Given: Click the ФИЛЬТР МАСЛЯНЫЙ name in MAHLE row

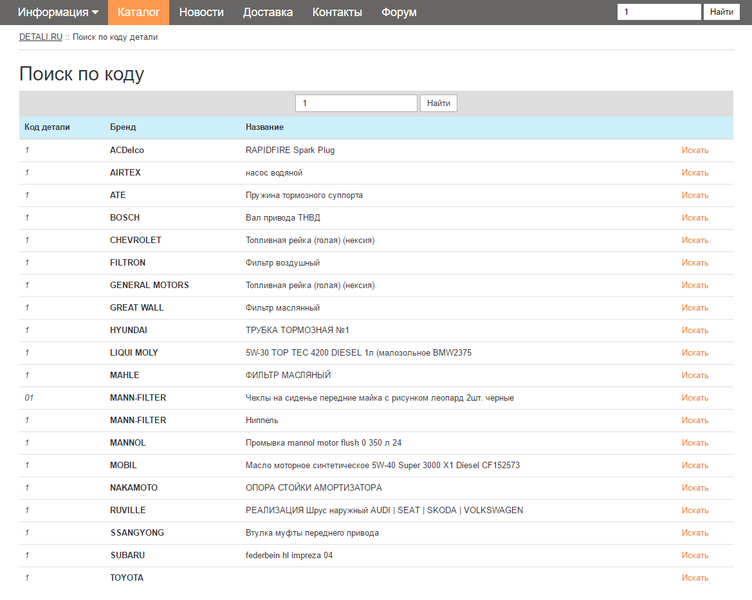Looking at the screenshot, I should pyautogui.click(x=288, y=375).
